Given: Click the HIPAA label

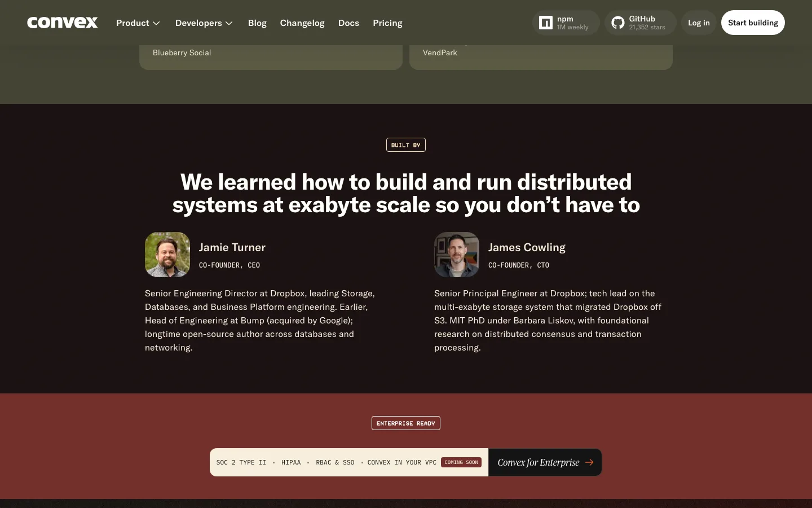Looking at the screenshot, I should [x=291, y=462].
